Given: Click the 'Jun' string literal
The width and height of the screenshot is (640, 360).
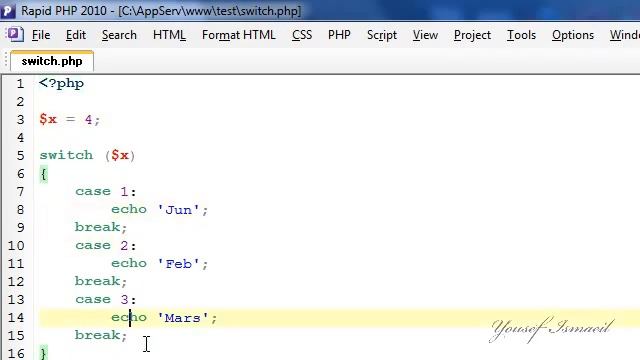Looking at the screenshot, I should point(178,209).
